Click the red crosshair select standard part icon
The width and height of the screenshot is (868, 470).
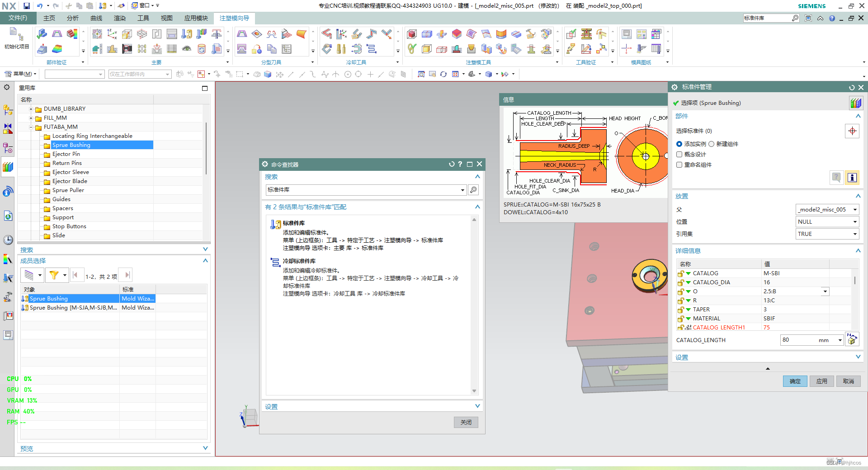(x=852, y=131)
